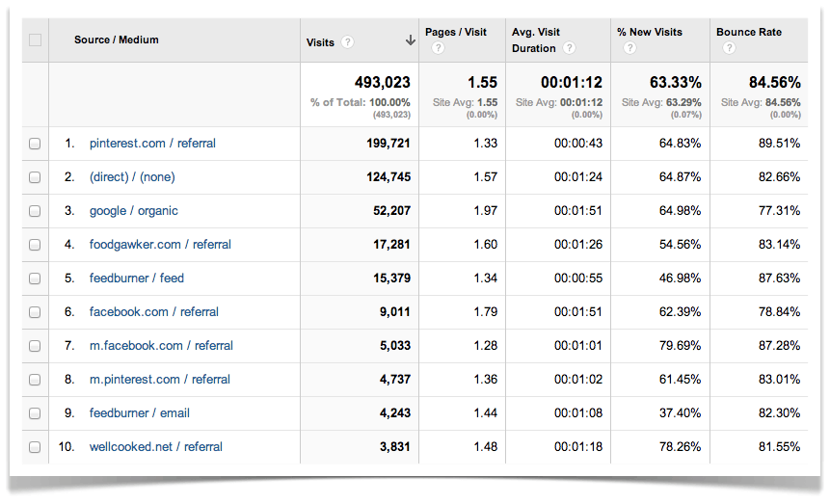Click the google / organic link
Screen dimensions: 830x504
tap(133, 211)
